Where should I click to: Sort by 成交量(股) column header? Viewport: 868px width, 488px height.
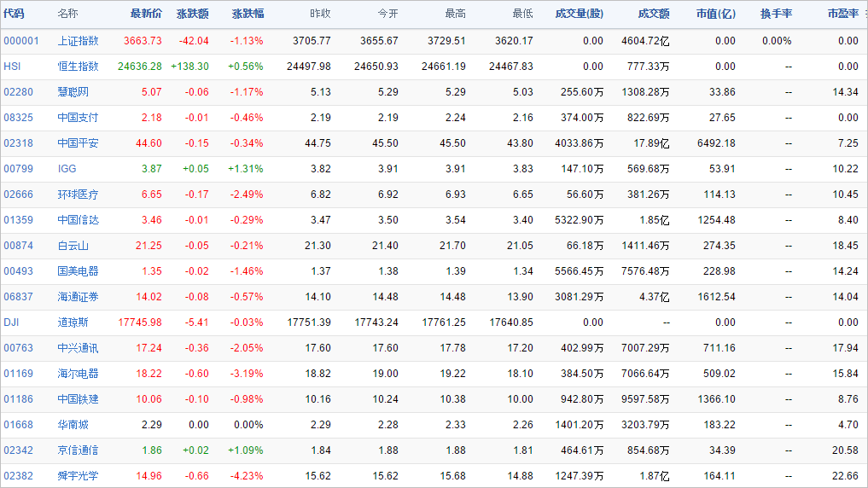click(579, 14)
